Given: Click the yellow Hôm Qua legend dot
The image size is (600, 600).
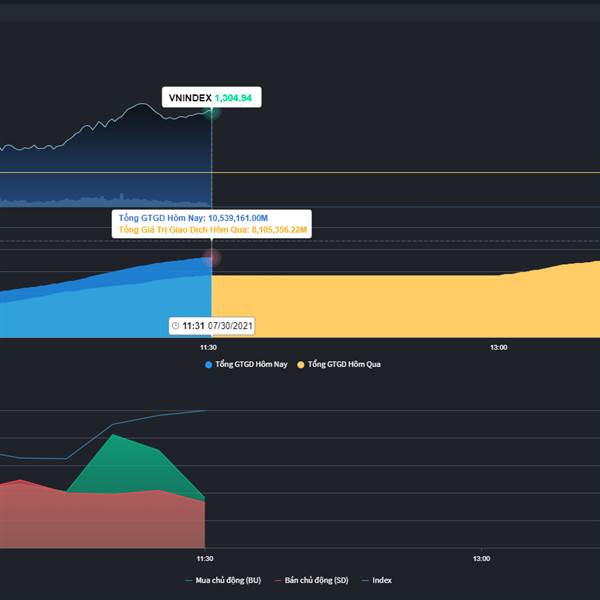Looking at the screenshot, I should coord(301,365).
